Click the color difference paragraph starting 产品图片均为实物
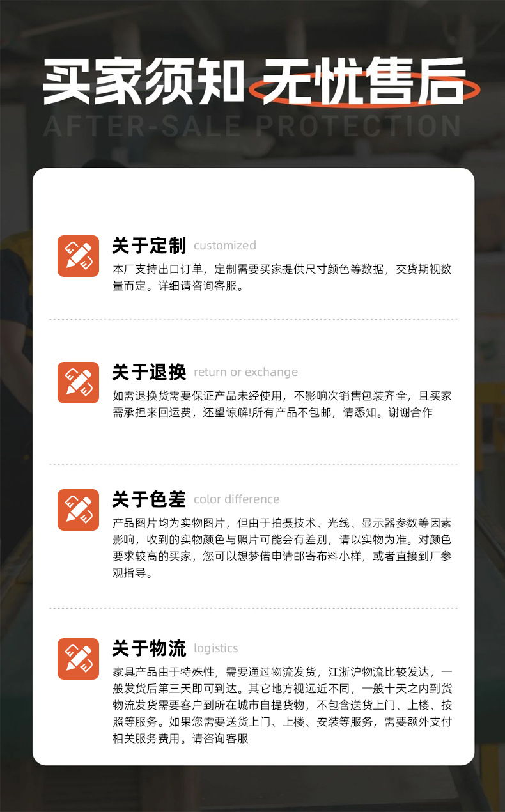Image resolution: width=505 pixels, height=812 pixels. (282, 548)
